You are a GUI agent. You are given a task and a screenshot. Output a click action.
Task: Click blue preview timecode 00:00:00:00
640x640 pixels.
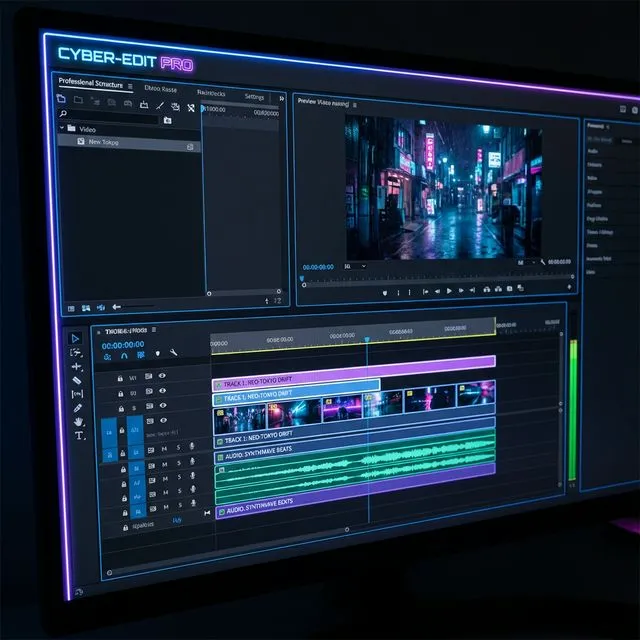tap(318, 267)
